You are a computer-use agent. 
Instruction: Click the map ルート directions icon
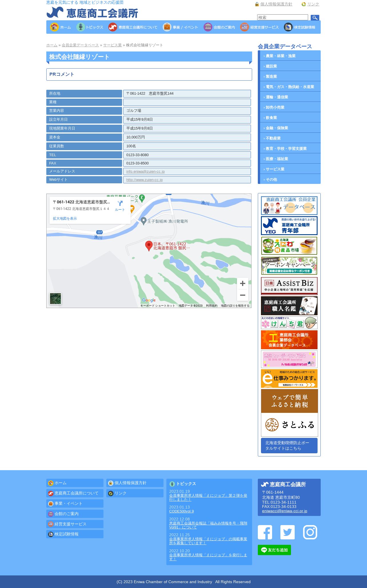120,206
